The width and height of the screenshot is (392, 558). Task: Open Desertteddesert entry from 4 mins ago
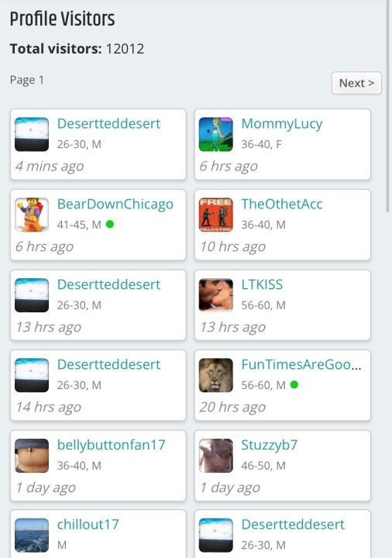pyautogui.click(x=98, y=144)
